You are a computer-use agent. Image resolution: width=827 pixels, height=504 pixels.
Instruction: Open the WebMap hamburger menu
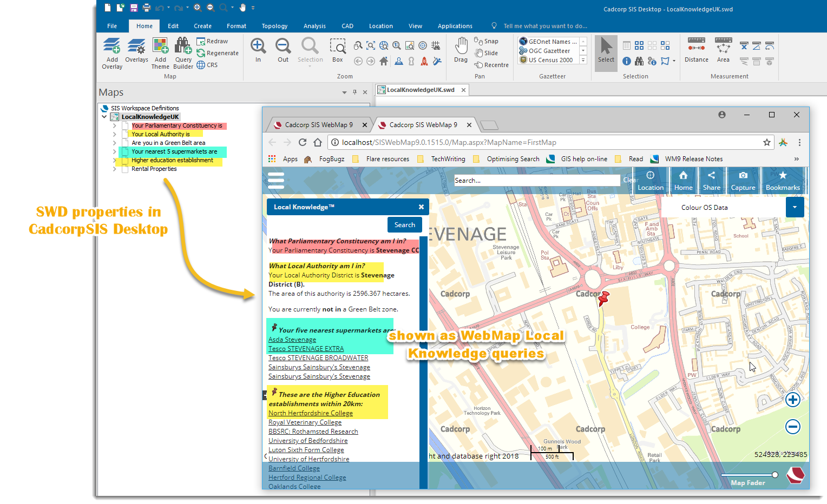pyautogui.click(x=276, y=180)
